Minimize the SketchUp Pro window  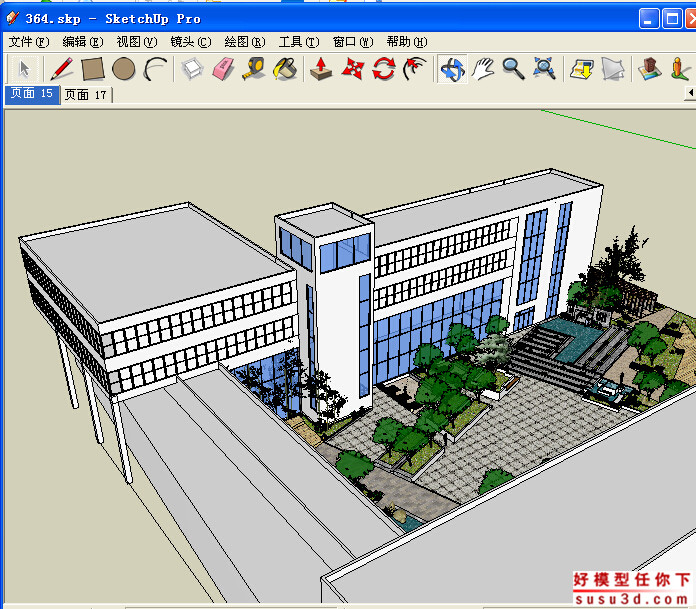[x=649, y=19]
